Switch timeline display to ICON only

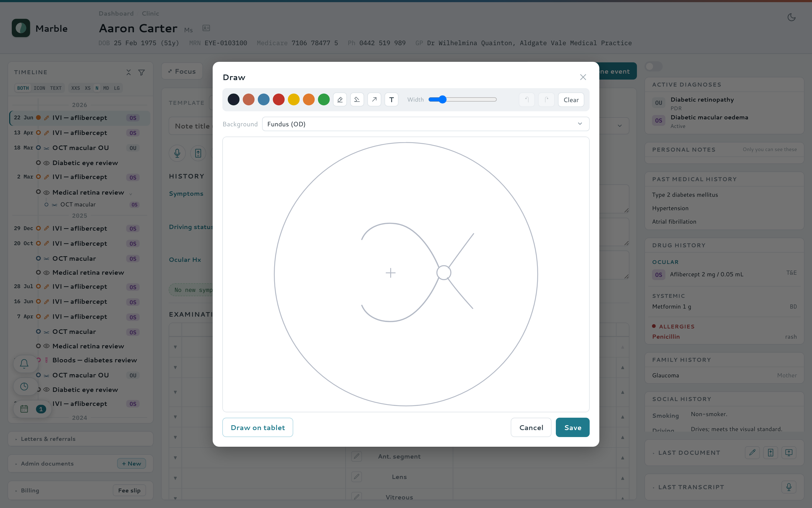tap(39, 88)
